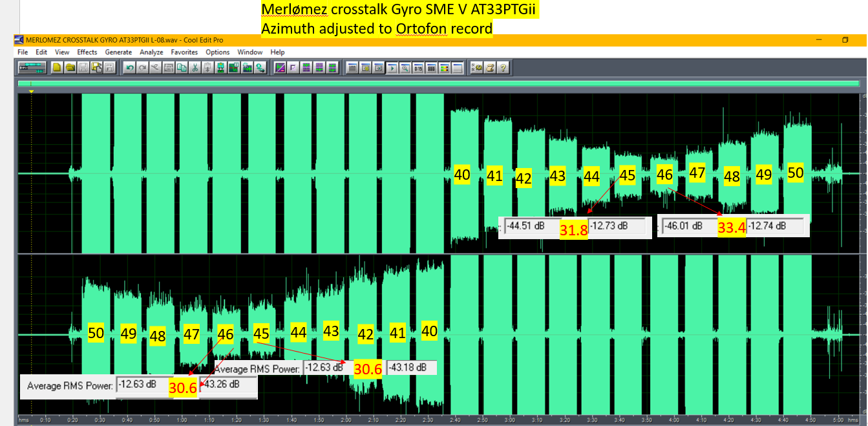This screenshot has height=426, width=868.
Task: Restore the Cool Edit Pro window
Action: pos(845,40)
